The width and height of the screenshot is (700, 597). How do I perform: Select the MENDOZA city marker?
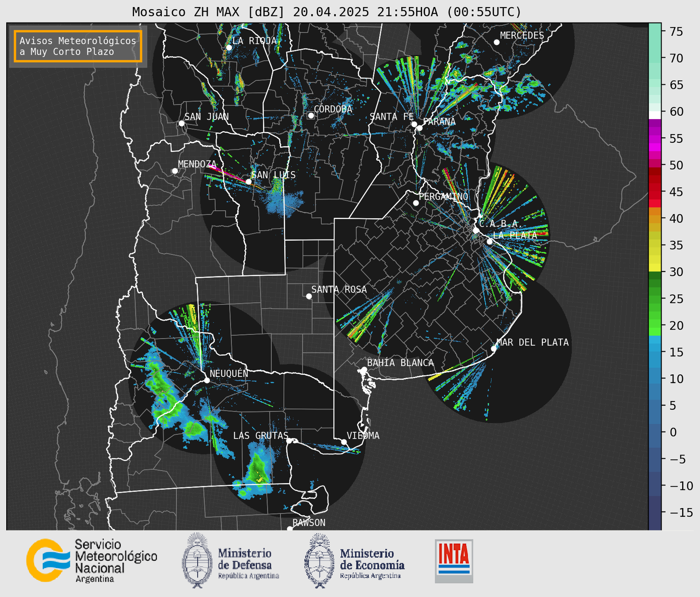(175, 171)
